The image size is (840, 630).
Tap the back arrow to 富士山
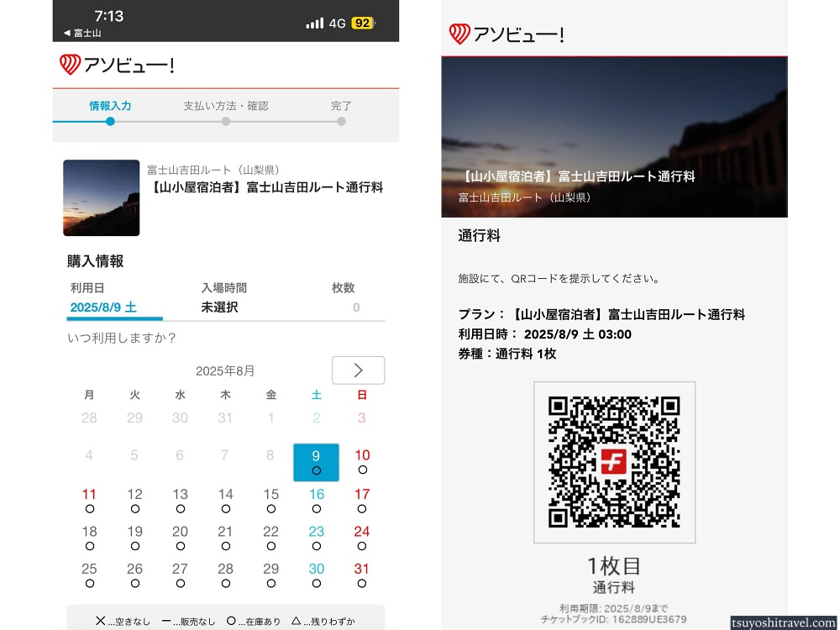coord(81,33)
